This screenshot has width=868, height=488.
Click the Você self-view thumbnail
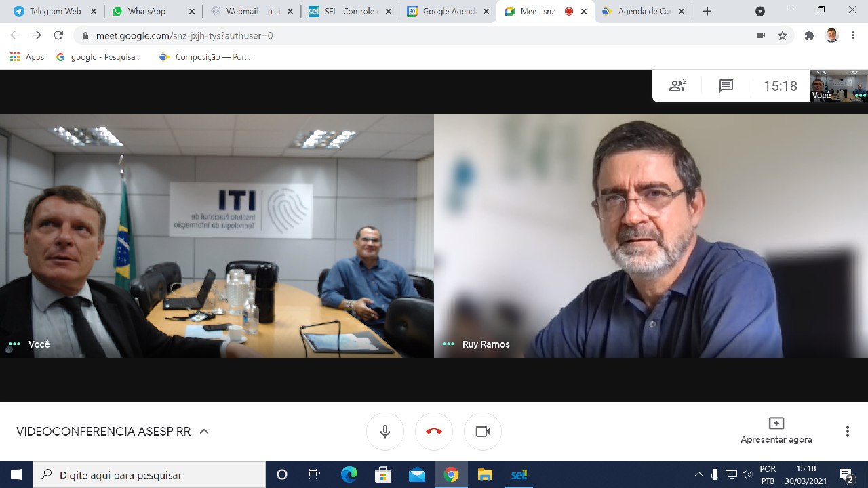[x=839, y=86]
